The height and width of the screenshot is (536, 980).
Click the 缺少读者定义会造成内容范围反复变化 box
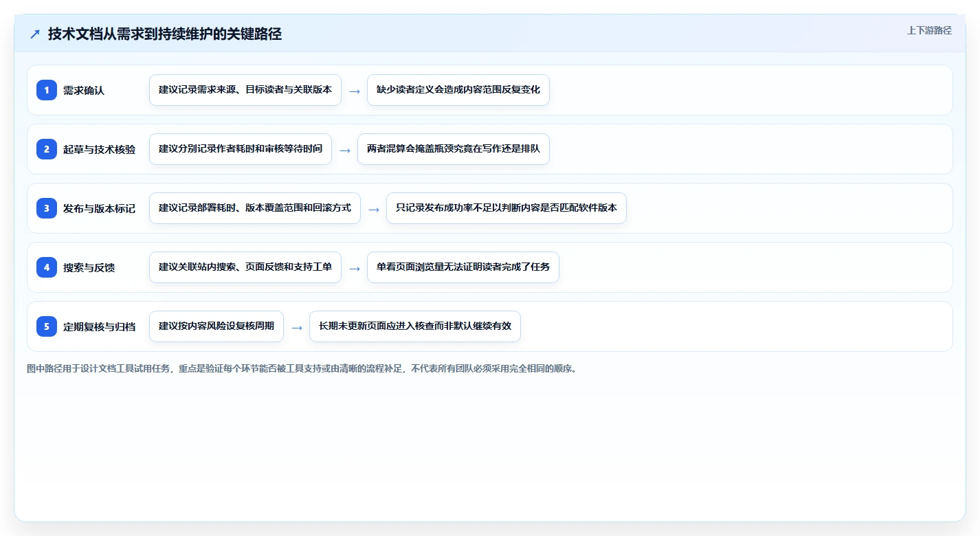click(458, 90)
